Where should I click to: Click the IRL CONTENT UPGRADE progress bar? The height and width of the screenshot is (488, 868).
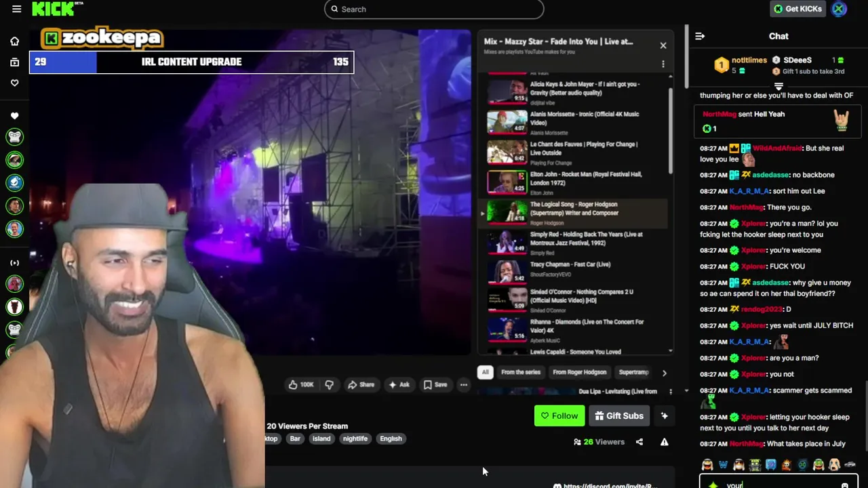point(191,62)
